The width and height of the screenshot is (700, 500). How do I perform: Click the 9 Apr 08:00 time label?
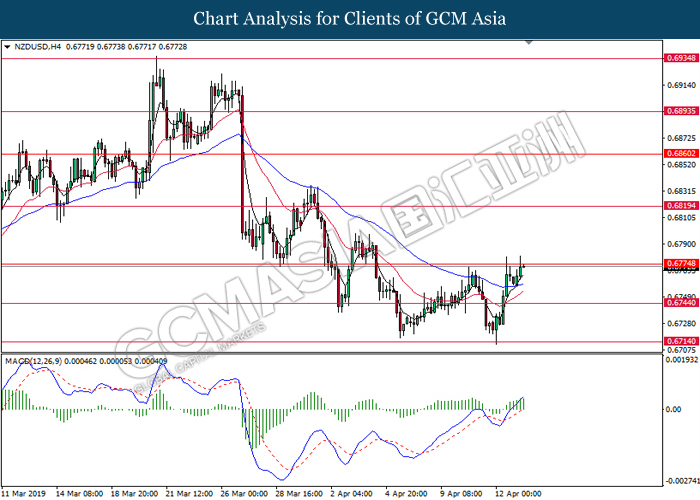[x=462, y=494]
